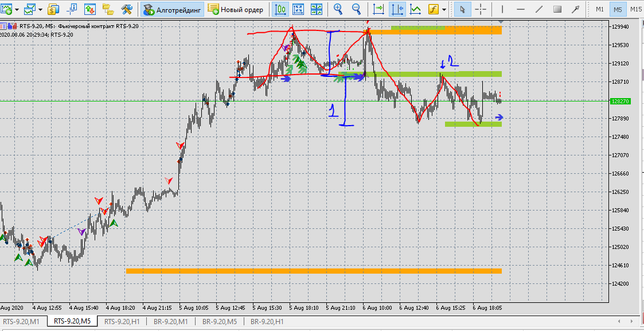Click the 128710 price scale label

click(x=620, y=82)
